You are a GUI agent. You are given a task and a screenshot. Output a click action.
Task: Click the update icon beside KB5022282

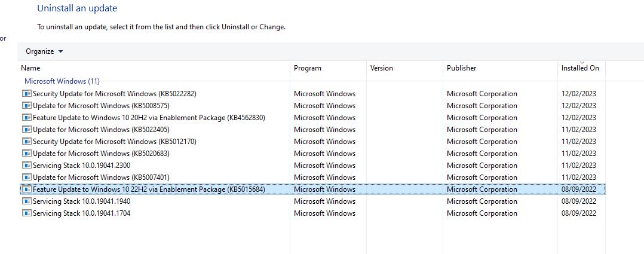[27, 94]
